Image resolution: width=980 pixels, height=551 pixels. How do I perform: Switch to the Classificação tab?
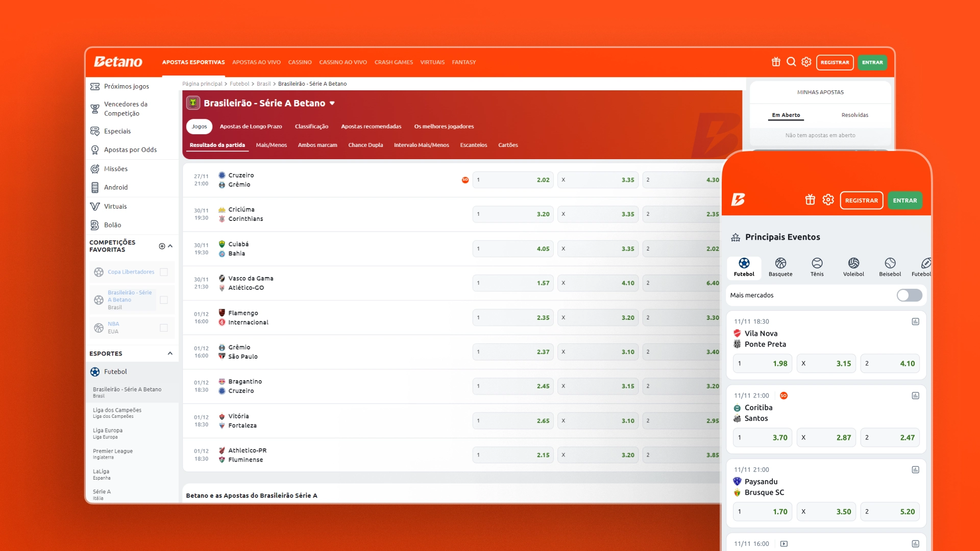311,127
